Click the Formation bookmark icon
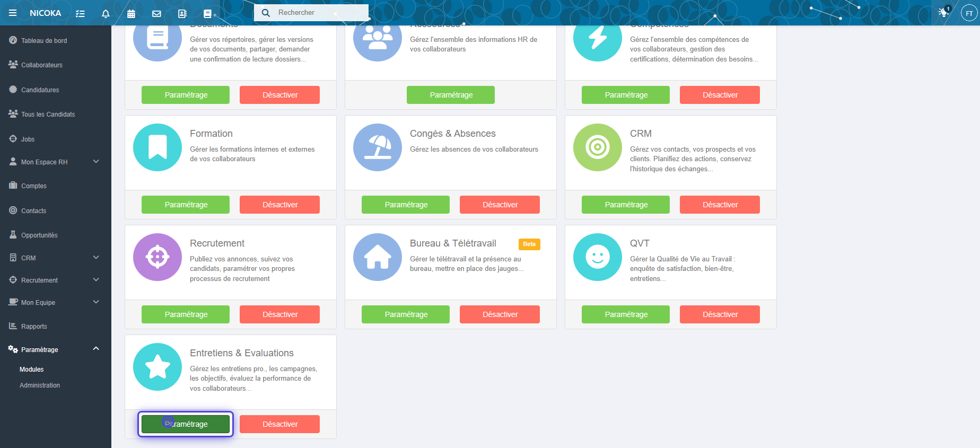This screenshot has width=980, height=448. (x=157, y=147)
